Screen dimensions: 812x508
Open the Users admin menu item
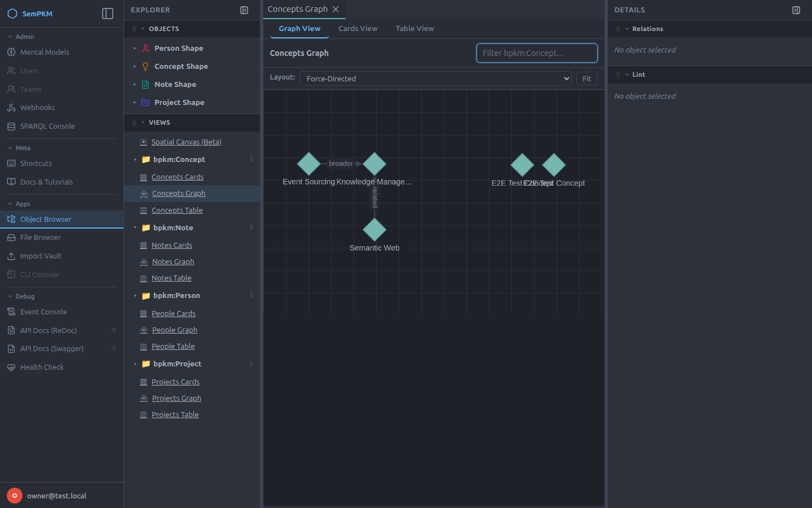[x=61, y=71]
